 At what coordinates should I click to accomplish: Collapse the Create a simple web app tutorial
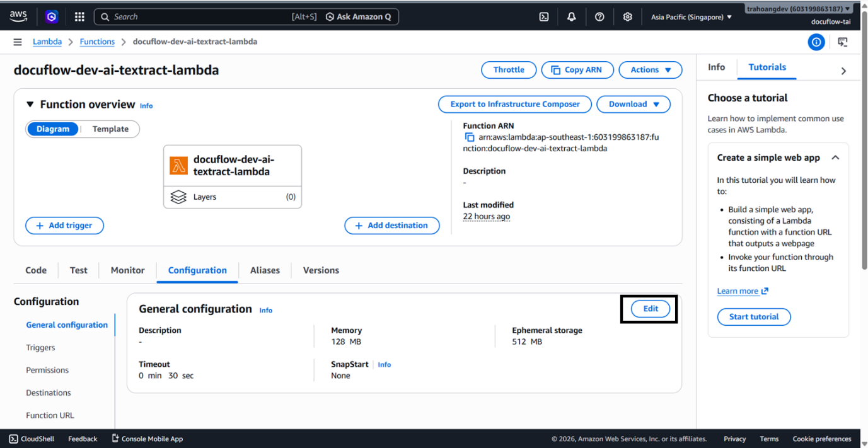point(835,158)
